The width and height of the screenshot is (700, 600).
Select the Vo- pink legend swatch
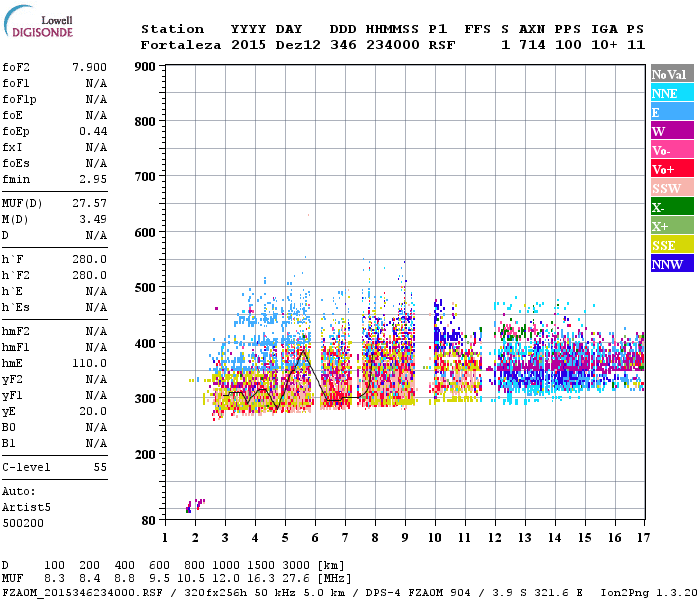coord(672,150)
